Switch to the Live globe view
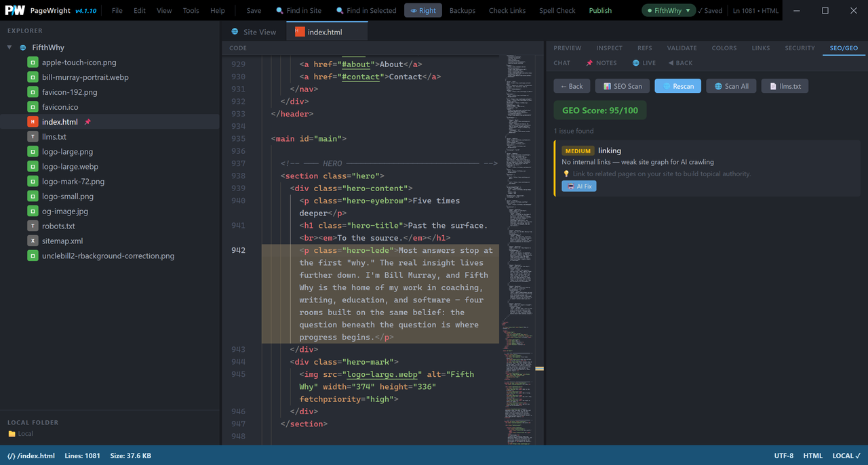The height and width of the screenshot is (465, 868). pyautogui.click(x=644, y=63)
